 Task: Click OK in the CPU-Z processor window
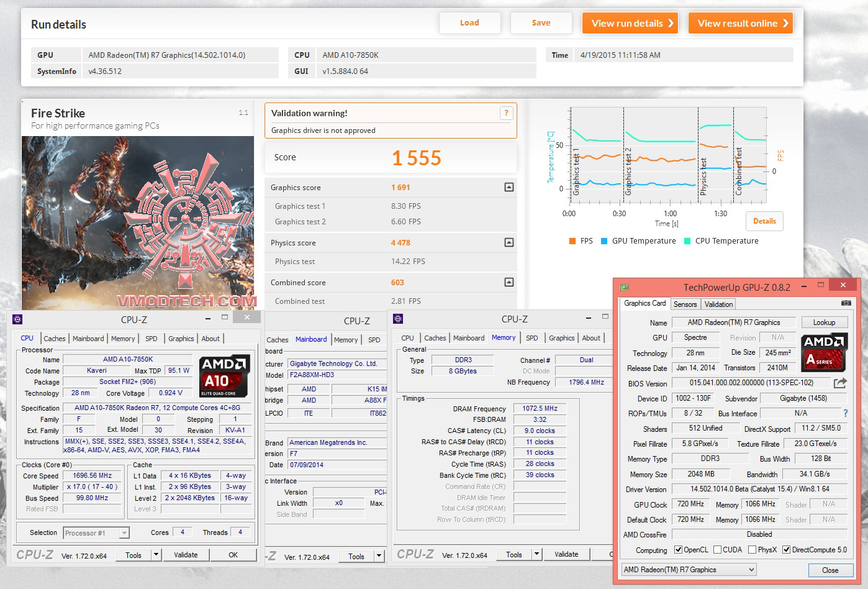(x=233, y=555)
